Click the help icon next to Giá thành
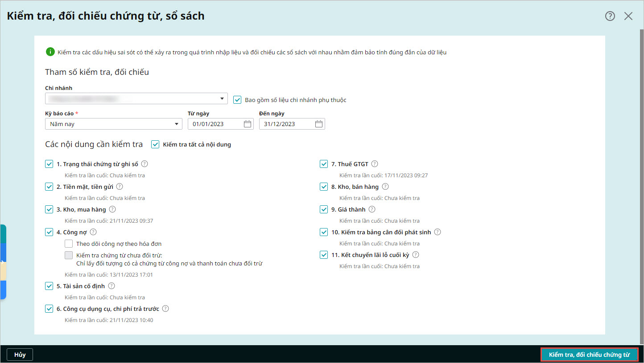644x363 pixels. (x=372, y=209)
